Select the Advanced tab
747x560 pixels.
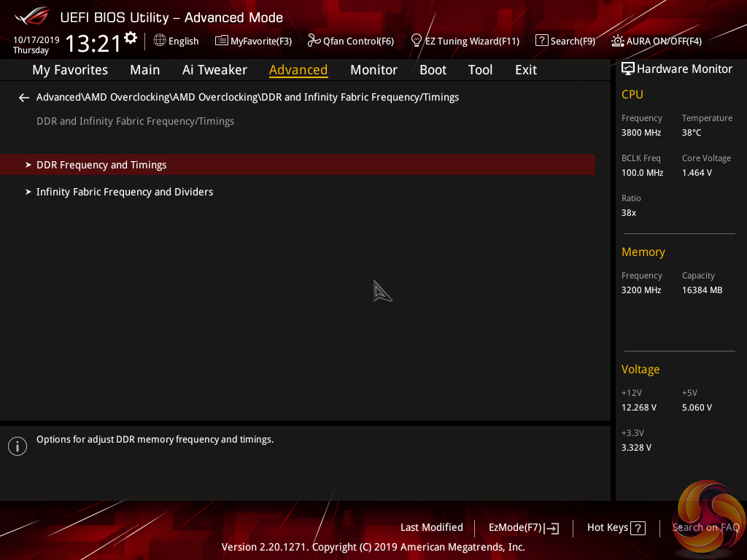click(x=298, y=70)
